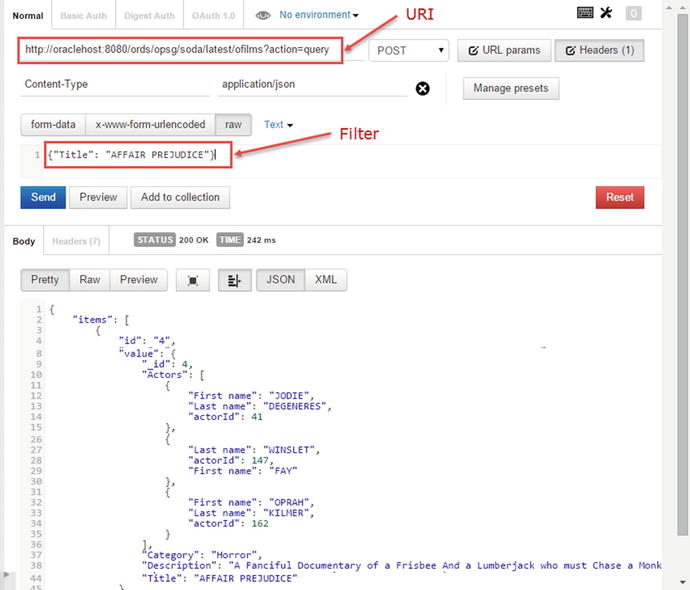Image resolution: width=690 pixels, height=590 pixels.
Task: Click the "JODIE" first name value
Action: 289,396
